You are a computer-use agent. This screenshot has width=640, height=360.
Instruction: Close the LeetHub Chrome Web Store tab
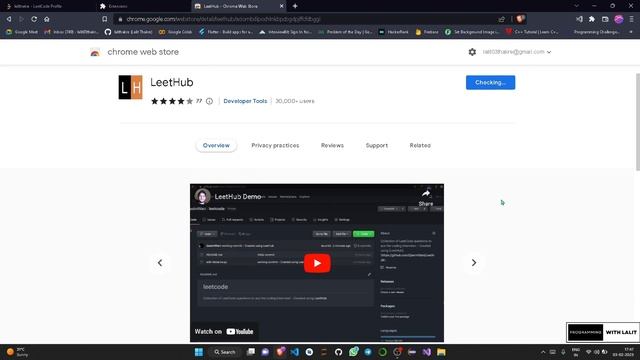[281, 6]
